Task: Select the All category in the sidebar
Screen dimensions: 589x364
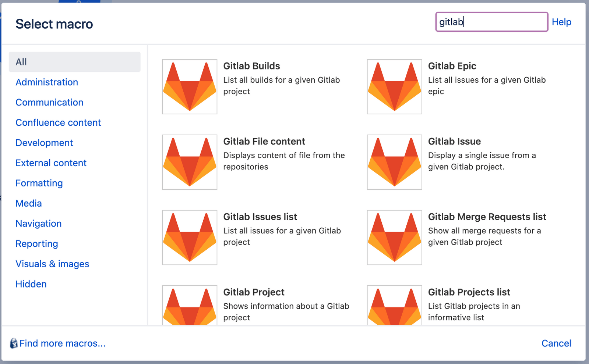Action: [x=21, y=62]
